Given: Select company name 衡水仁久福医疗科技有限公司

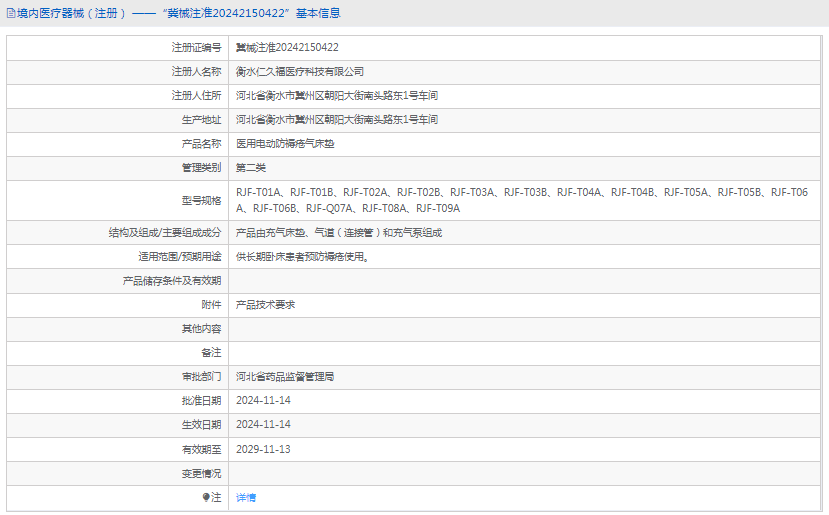Looking at the screenshot, I should click(300, 72).
